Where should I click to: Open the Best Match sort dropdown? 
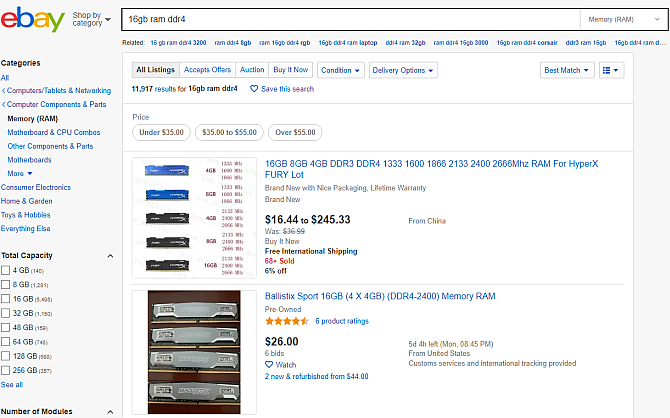point(567,70)
